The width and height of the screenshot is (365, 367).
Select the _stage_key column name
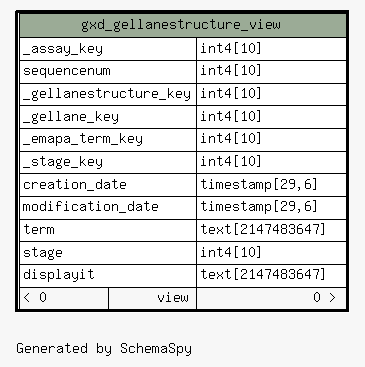pyautogui.click(x=63, y=162)
